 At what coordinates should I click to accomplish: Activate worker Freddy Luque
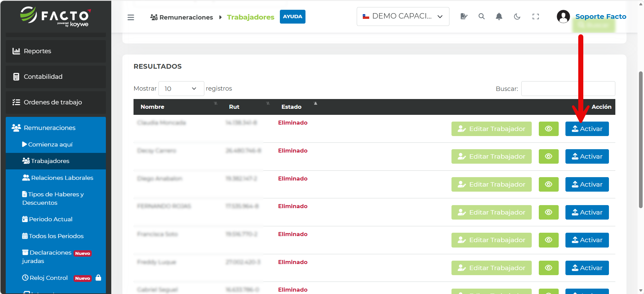[x=587, y=268]
